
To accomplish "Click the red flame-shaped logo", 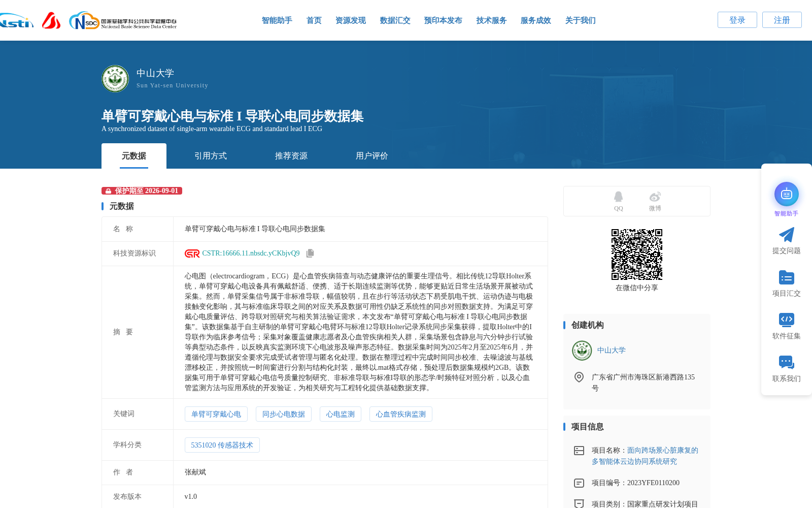I will (51, 20).
